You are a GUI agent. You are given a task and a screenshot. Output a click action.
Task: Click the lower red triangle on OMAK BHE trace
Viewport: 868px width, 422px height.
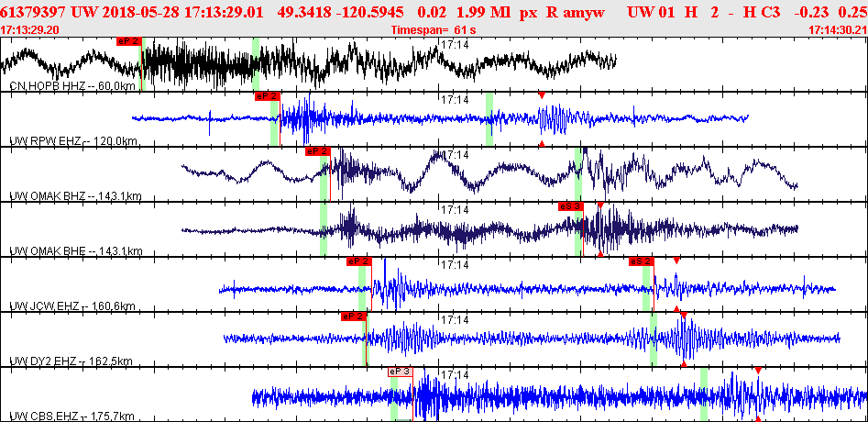(600, 254)
